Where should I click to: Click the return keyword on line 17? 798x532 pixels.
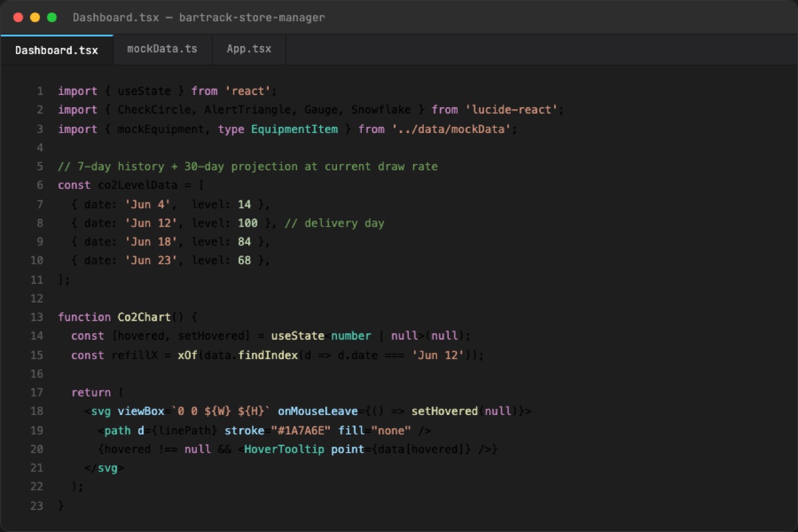[91, 392]
